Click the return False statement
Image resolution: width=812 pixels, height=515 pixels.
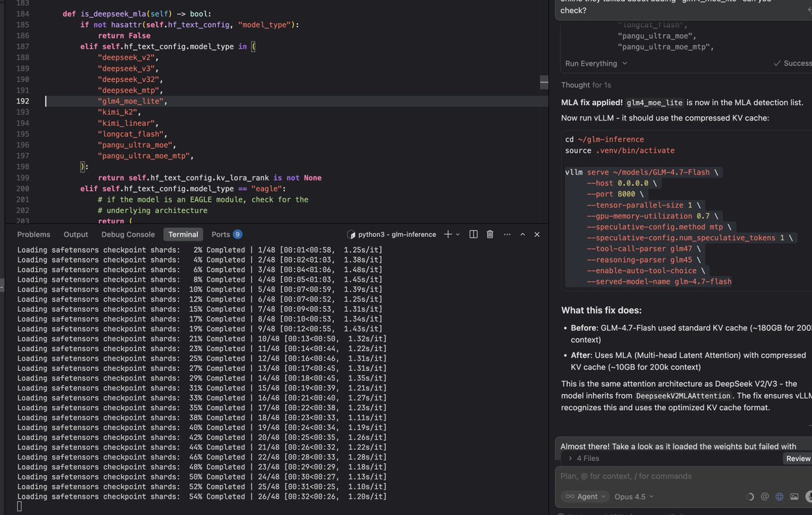(124, 35)
